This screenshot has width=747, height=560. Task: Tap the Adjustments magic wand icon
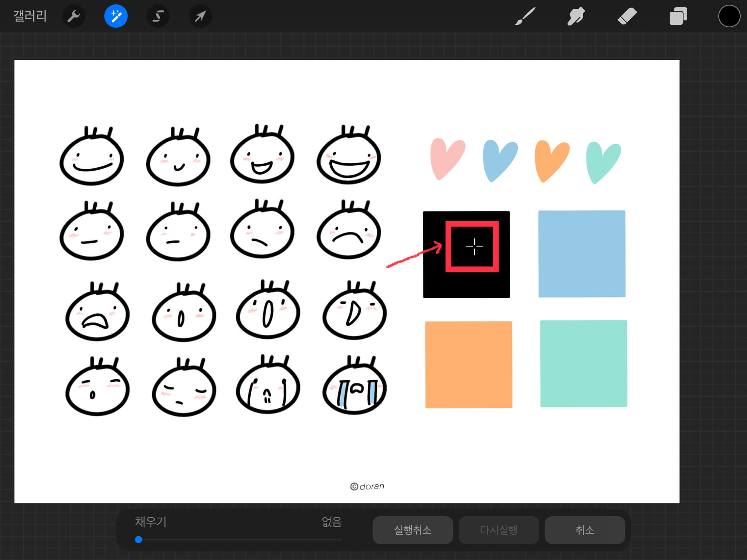(116, 16)
